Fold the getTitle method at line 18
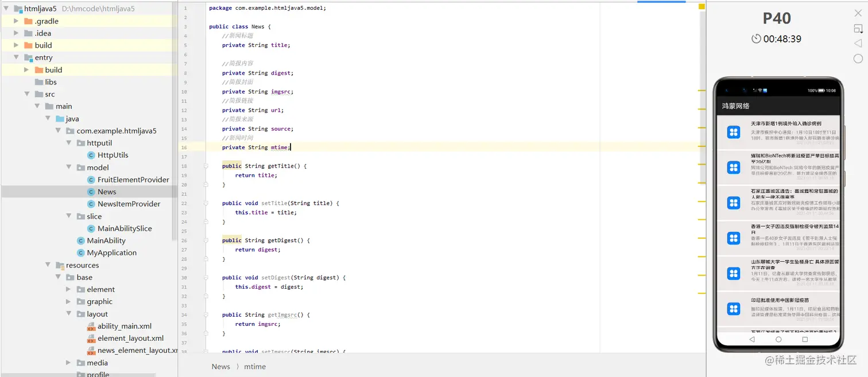The width and height of the screenshot is (868, 377). 206,166
